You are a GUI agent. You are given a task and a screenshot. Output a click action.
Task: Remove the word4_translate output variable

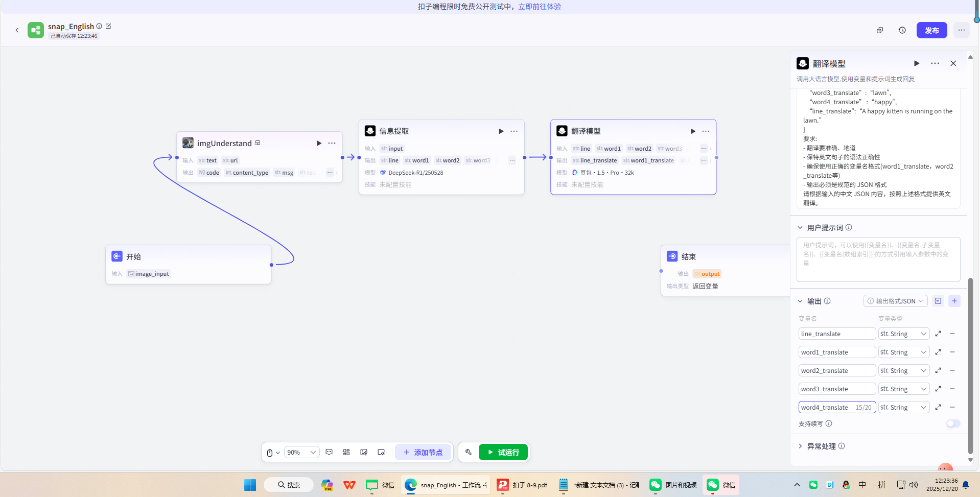[x=952, y=407]
